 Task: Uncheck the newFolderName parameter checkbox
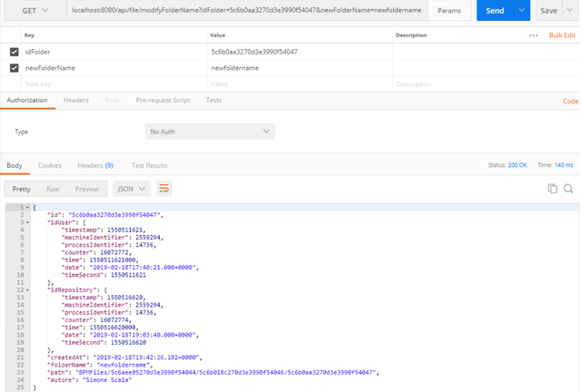tap(15, 68)
